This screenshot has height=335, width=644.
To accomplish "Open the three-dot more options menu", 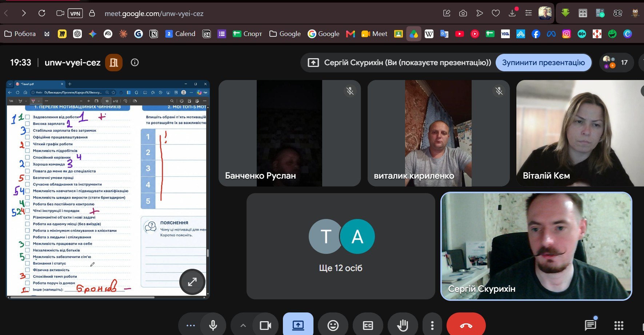I will point(432,325).
